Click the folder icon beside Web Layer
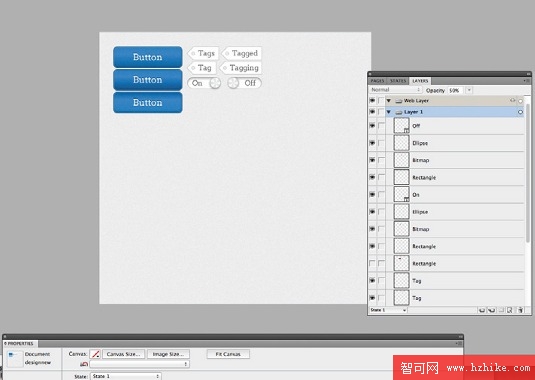 [x=399, y=101]
